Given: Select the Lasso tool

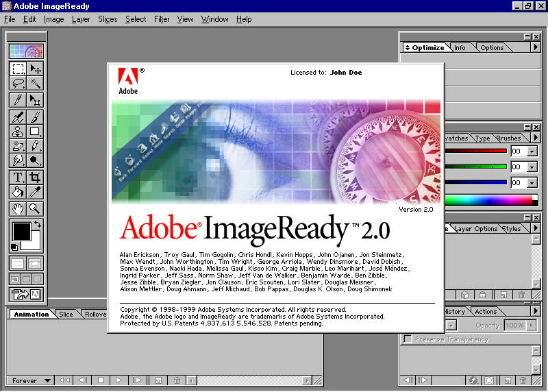Looking at the screenshot, I should pyautogui.click(x=18, y=84).
